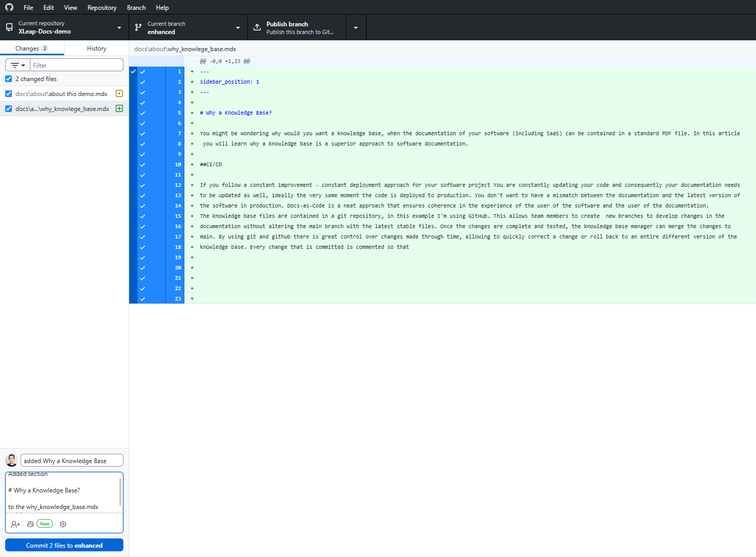
Task: Click the publish upload arrow icon
Action: pos(257,27)
